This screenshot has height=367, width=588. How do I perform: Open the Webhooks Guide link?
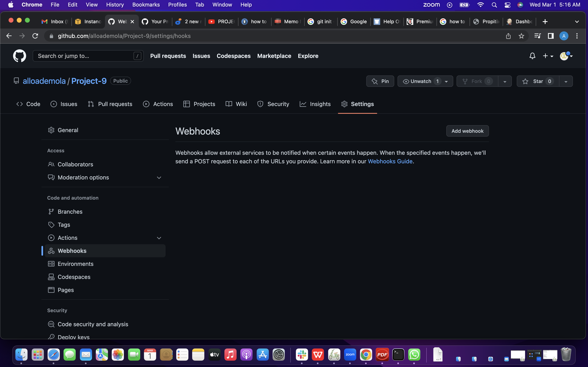pyautogui.click(x=390, y=161)
